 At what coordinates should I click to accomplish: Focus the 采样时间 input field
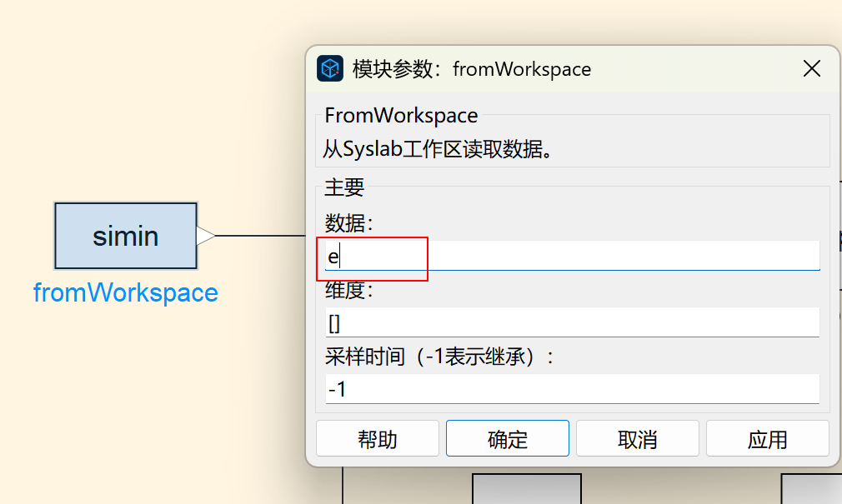tap(572, 389)
